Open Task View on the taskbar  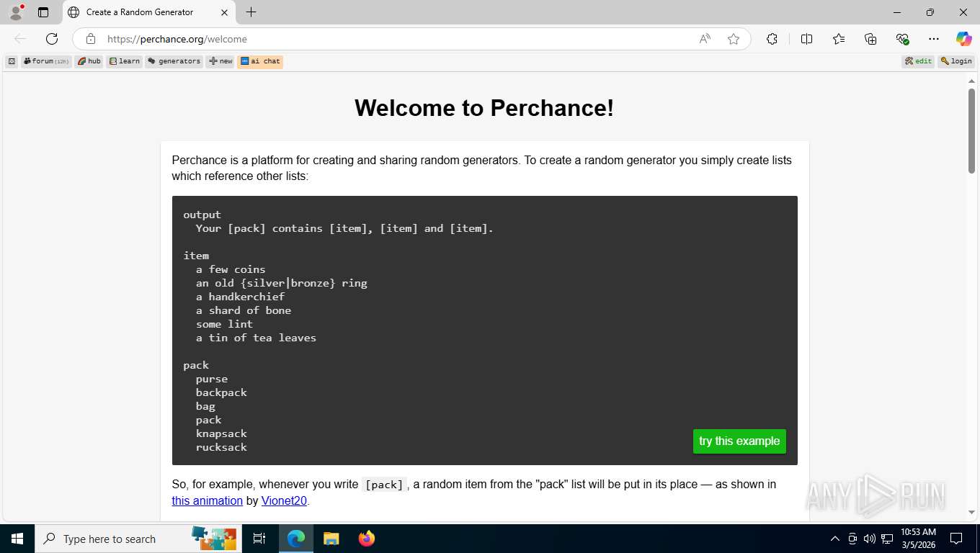click(259, 539)
